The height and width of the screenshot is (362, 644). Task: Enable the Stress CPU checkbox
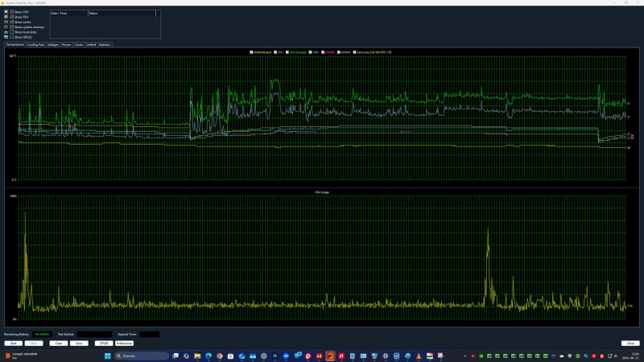pyautogui.click(x=12, y=12)
